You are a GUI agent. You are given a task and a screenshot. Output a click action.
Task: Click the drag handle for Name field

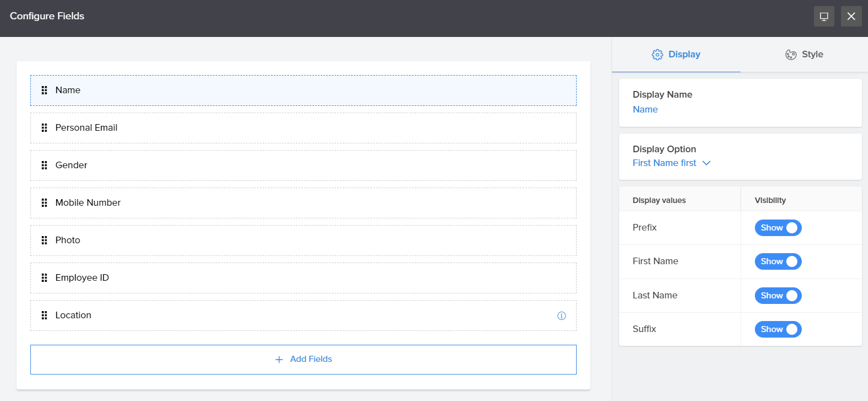pyautogui.click(x=44, y=90)
